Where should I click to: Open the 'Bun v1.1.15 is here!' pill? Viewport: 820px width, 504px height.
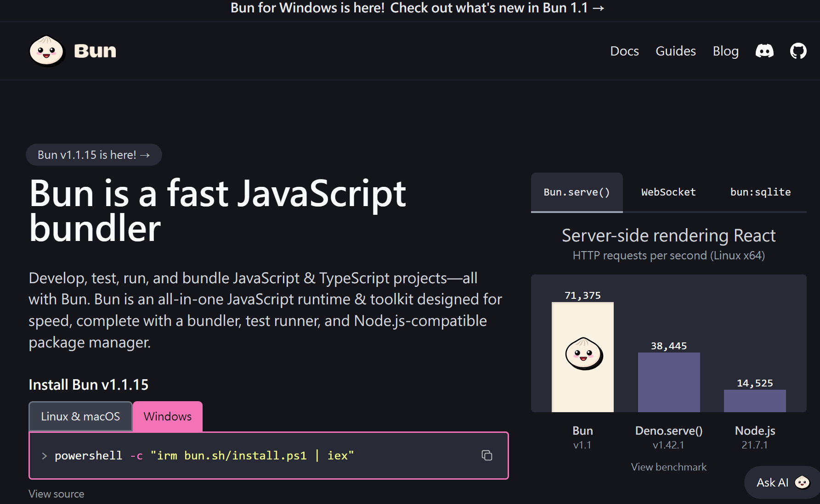coord(94,155)
